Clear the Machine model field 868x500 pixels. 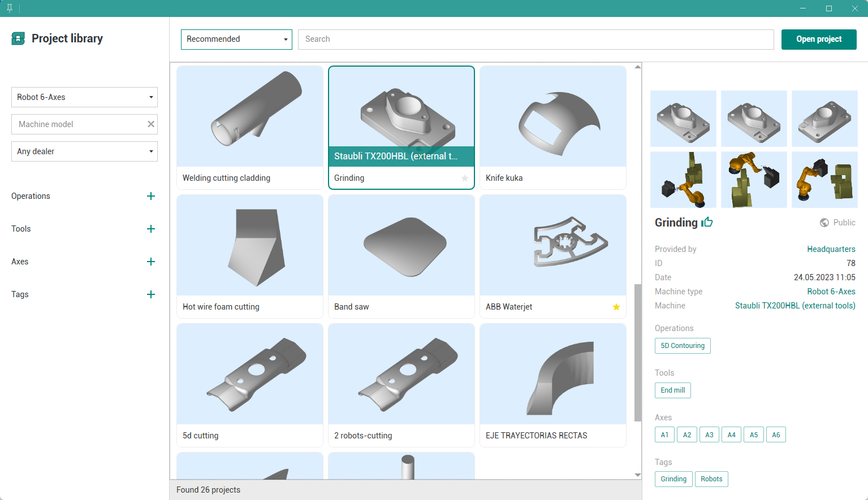point(151,124)
